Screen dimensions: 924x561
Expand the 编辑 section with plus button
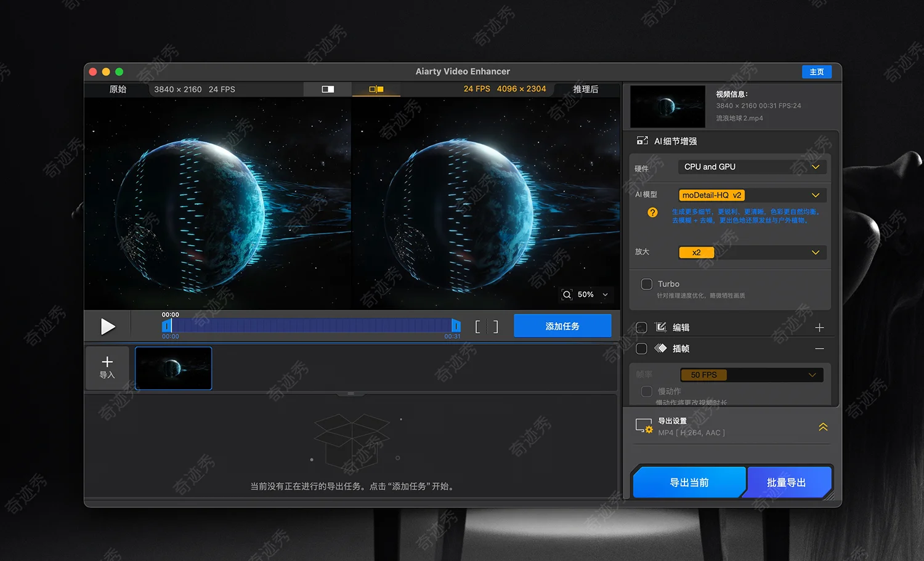[x=819, y=327]
